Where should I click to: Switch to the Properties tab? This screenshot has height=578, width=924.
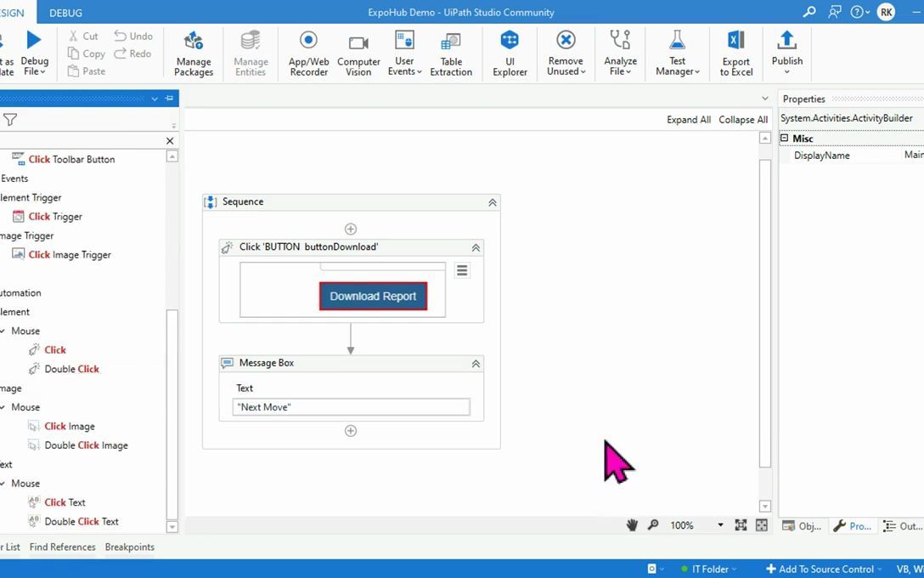point(853,526)
